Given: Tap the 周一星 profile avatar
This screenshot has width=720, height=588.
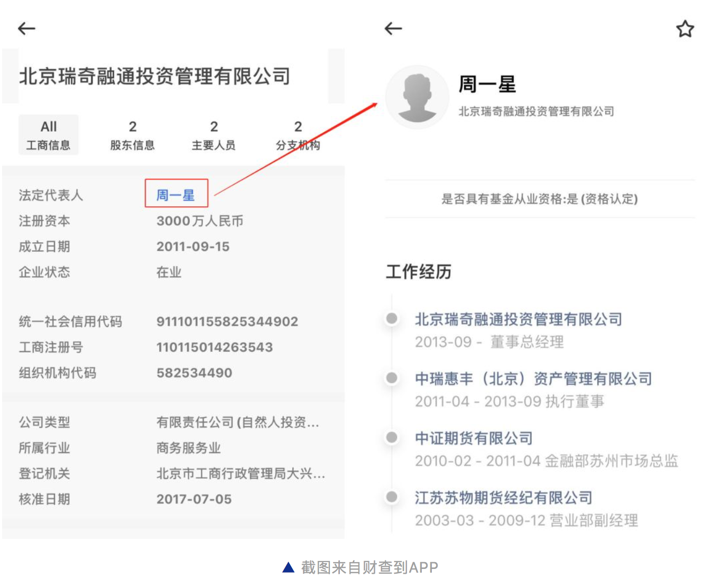Looking at the screenshot, I should click(417, 97).
